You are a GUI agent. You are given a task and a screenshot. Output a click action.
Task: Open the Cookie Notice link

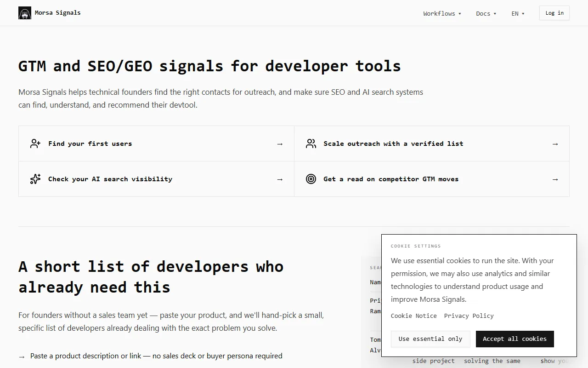pos(414,316)
